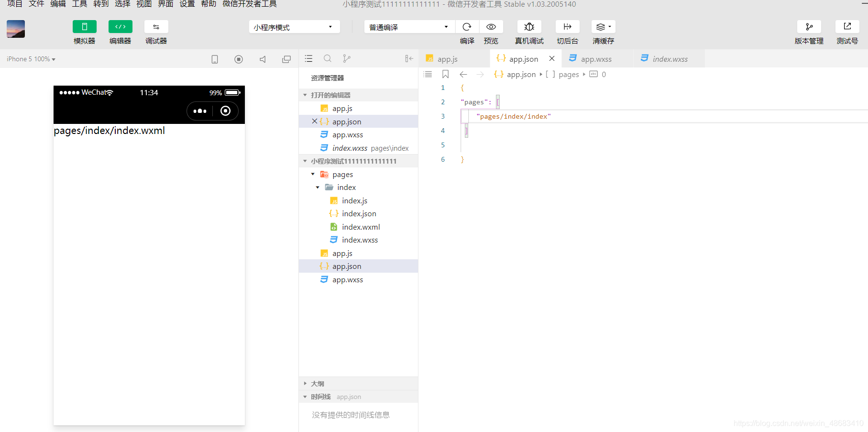Click the bookmark icon in editor bar

coord(445,74)
